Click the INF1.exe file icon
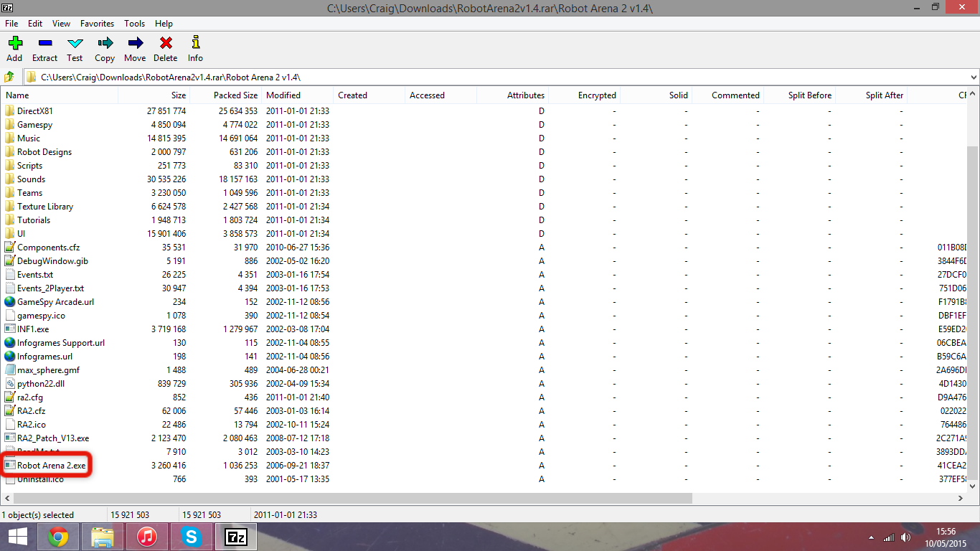 pos(9,329)
